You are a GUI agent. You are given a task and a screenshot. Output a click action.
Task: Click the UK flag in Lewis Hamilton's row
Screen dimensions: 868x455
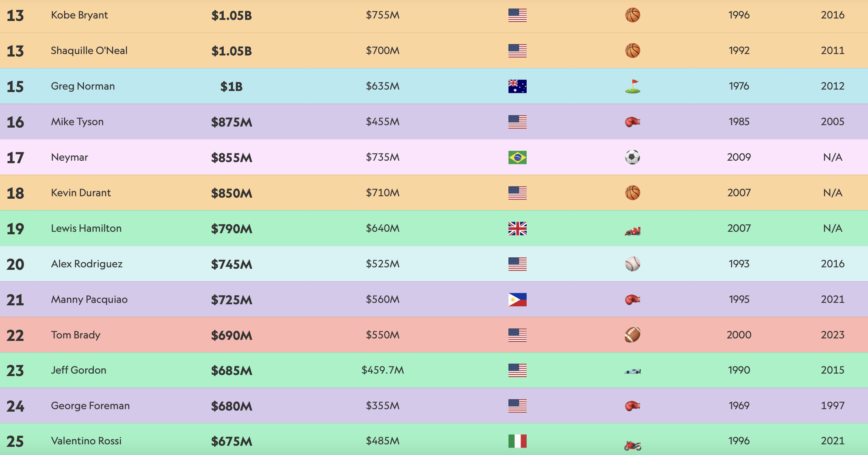(517, 229)
